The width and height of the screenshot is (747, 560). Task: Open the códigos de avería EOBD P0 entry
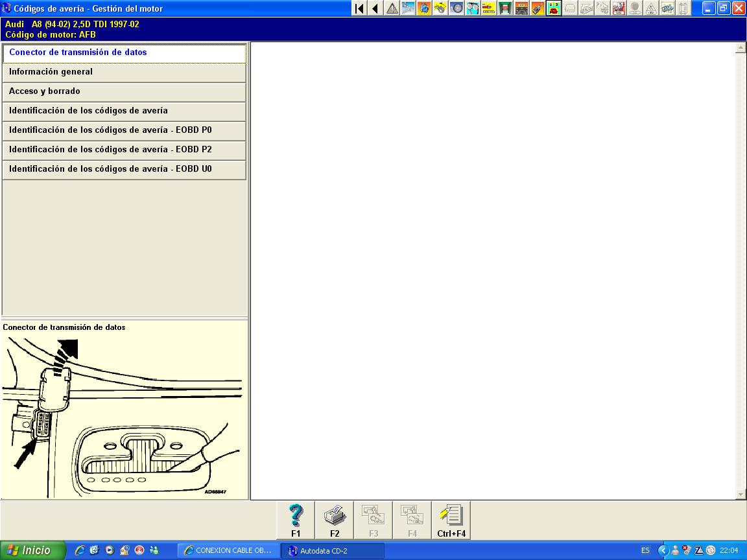(x=124, y=131)
